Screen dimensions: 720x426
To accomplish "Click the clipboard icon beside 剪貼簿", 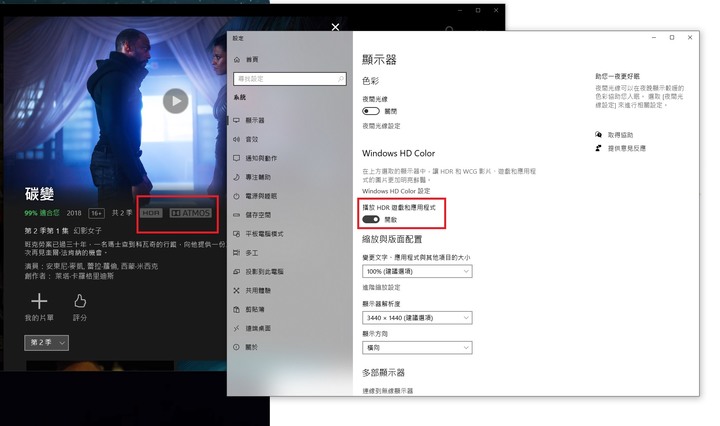I will point(236,309).
